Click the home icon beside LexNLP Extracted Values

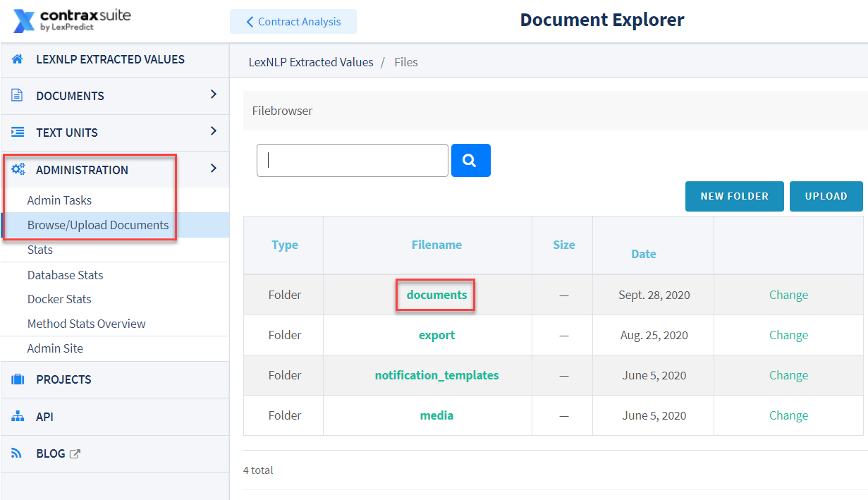(18, 59)
